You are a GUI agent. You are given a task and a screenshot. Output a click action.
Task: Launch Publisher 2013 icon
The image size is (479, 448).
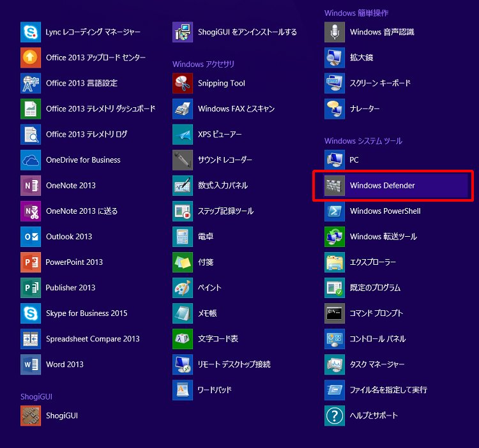pos(31,287)
